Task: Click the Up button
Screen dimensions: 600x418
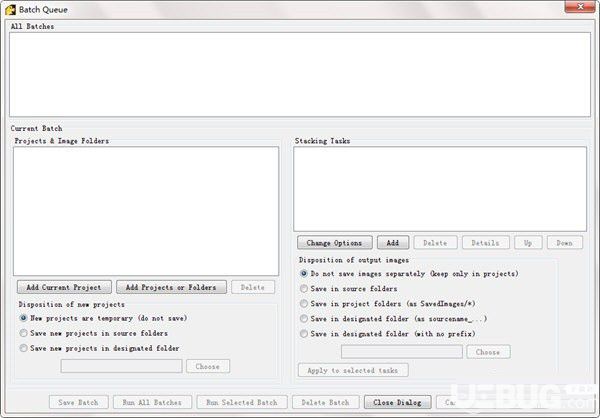Action: click(x=528, y=243)
